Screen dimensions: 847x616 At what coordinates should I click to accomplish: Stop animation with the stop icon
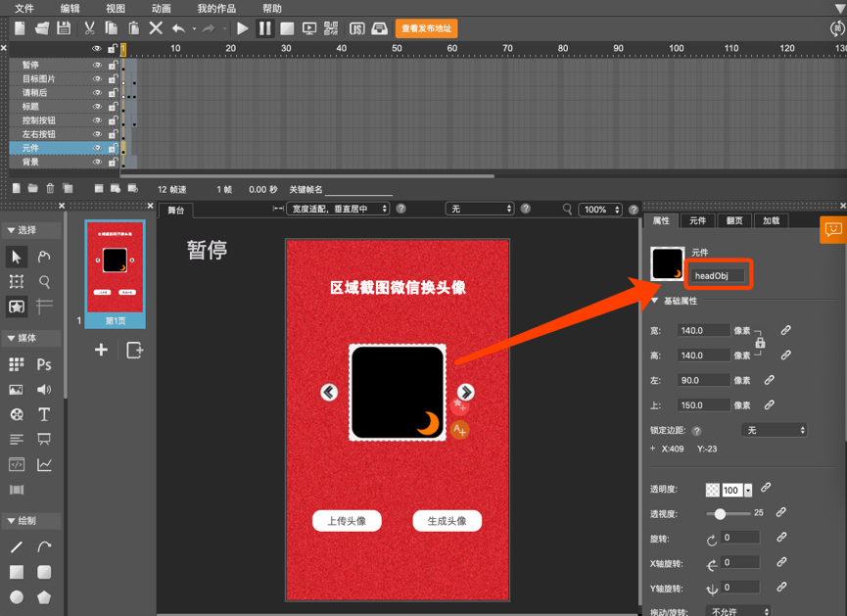tap(287, 28)
